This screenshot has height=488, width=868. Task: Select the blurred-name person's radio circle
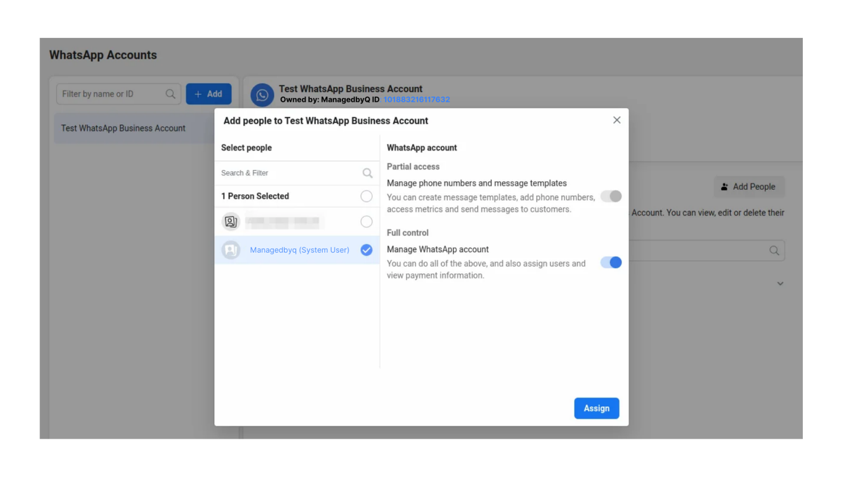(x=366, y=221)
